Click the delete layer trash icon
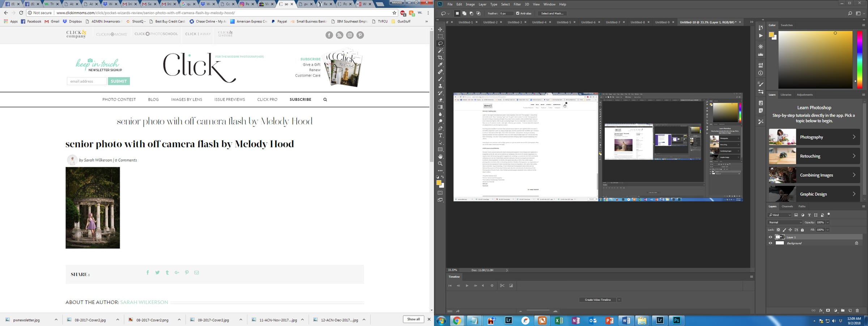Screen dimensions: 868x326 (857, 310)
